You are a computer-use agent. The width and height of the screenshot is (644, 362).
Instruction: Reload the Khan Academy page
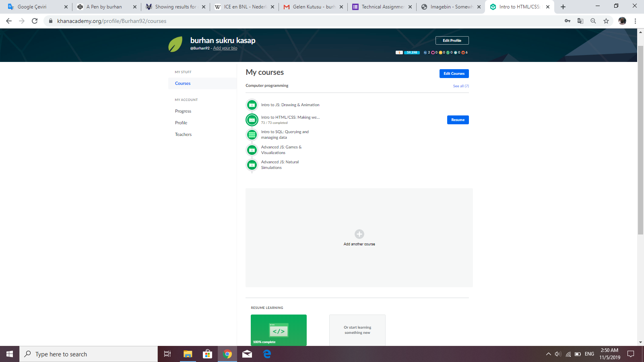[x=35, y=21]
